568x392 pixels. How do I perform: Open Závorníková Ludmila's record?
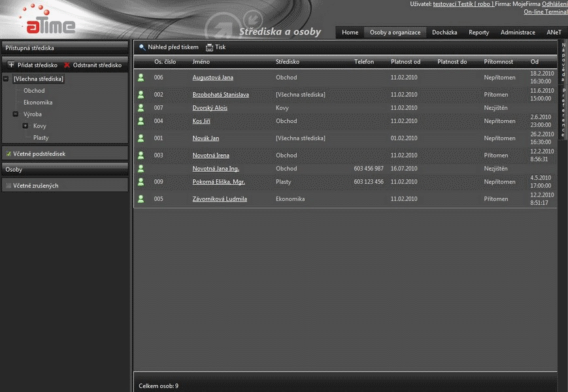pos(220,199)
